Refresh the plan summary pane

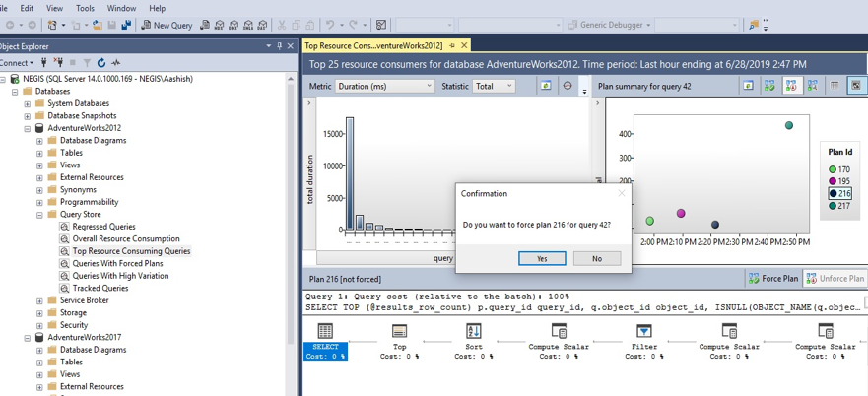pyautogui.click(x=749, y=86)
